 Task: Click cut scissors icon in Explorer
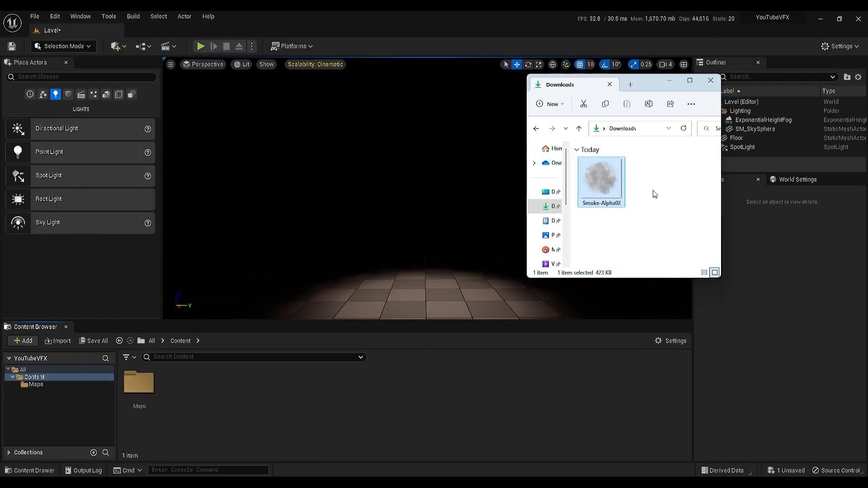coord(583,104)
